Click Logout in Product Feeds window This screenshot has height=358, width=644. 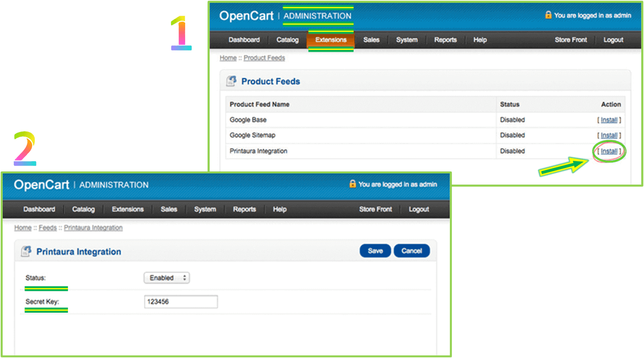point(613,40)
